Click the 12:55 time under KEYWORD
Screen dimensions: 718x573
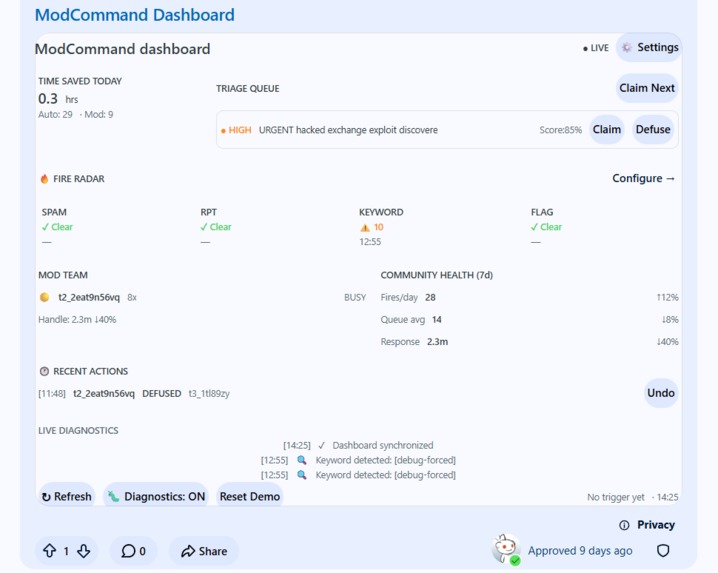click(370, 242)
